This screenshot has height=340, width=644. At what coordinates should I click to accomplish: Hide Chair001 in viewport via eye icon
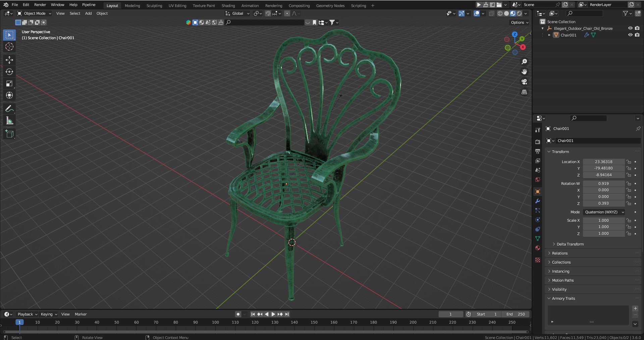coord(630,35)
